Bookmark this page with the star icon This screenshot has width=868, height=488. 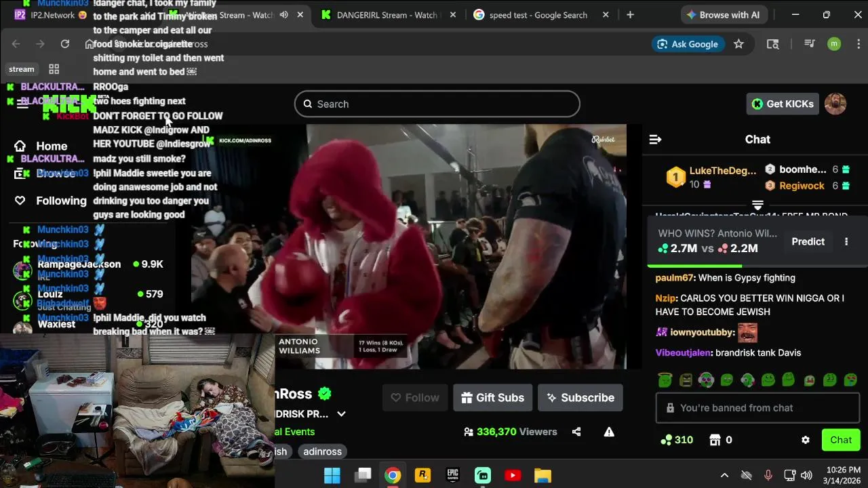[738, 44]
